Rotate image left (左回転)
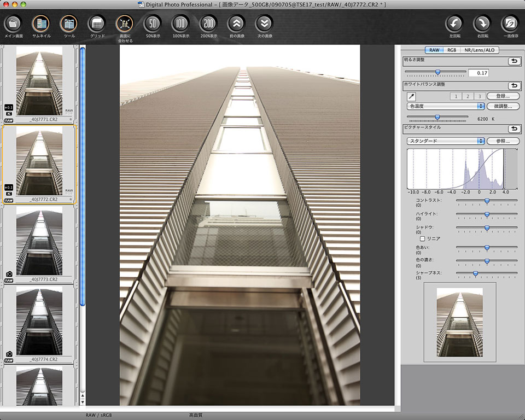Image resolution: width=525 pixels, height=420 pixels. tap(454, 24)
